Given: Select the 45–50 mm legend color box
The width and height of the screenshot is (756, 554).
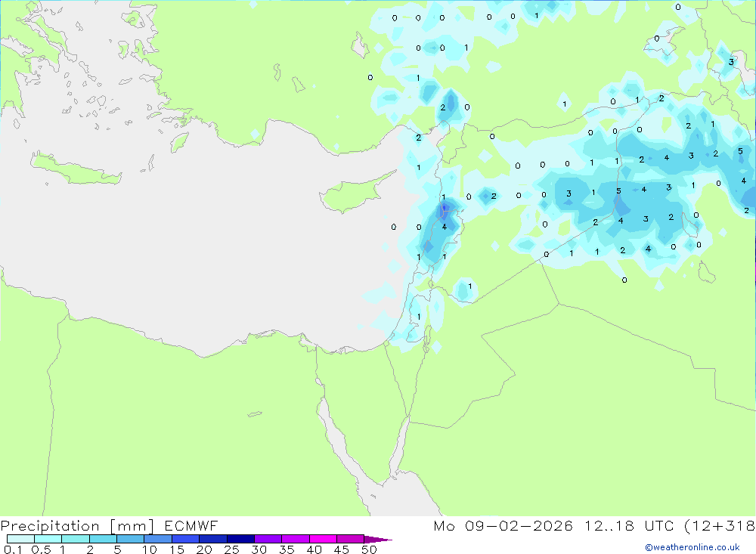Looking at the screenshot, I should click(350, 539).
